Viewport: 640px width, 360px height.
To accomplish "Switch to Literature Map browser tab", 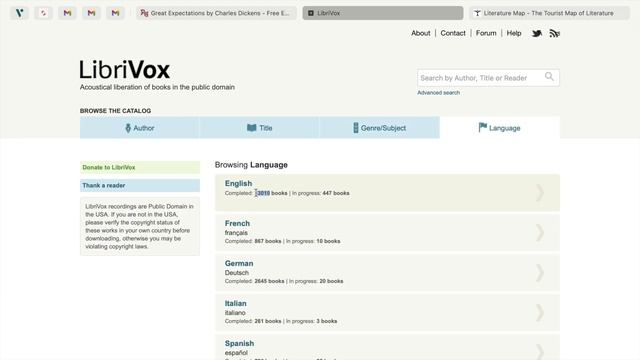I will pos(549,13).
